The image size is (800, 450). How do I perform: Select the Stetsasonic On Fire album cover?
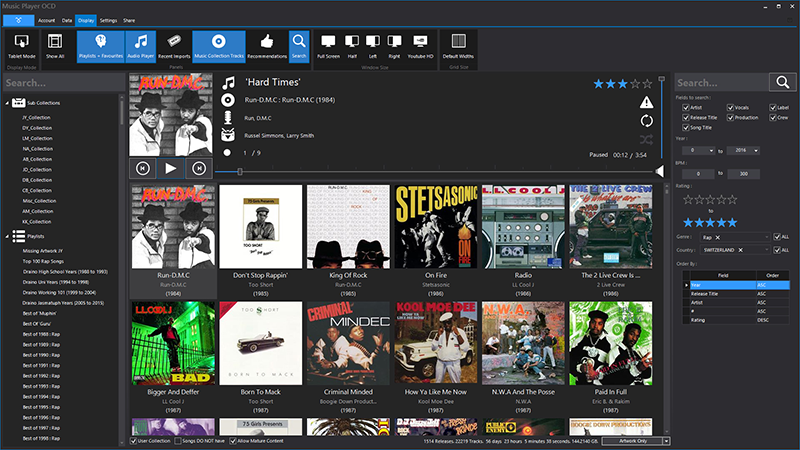pos(436,227)
